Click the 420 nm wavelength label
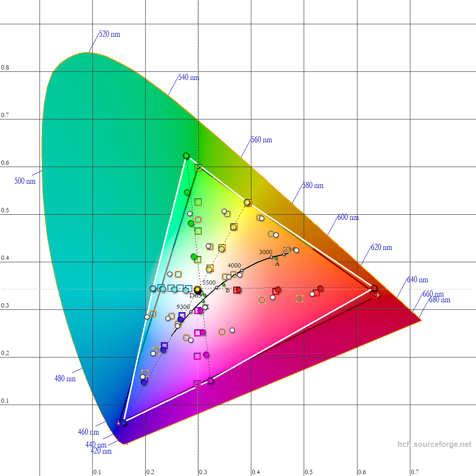The height and width of the screenshot is (476, 476). tap(101, 451)
